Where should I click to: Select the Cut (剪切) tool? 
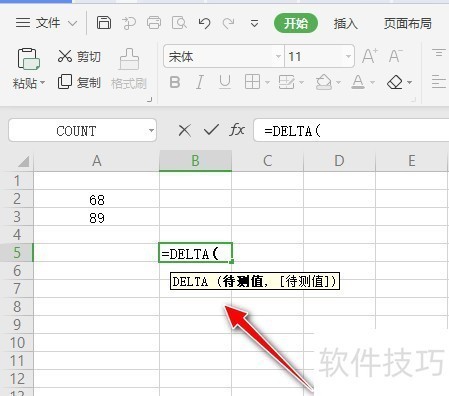pyautogui.click(x=79, y=56)
